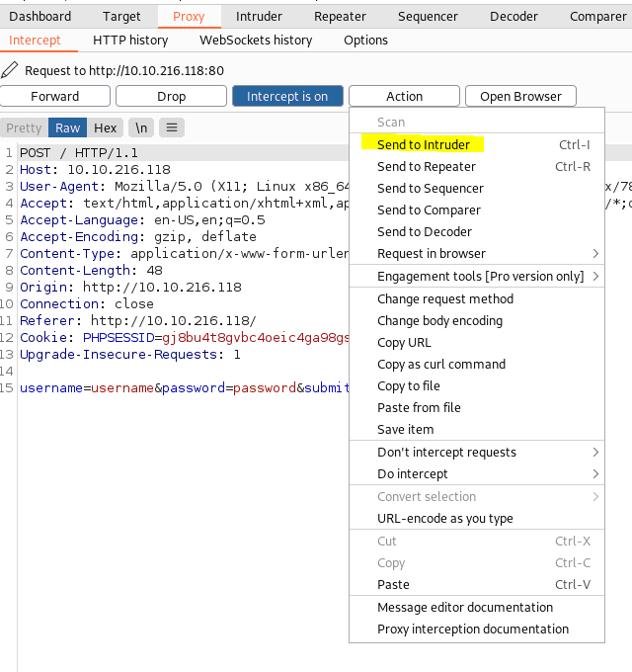Click the Content-Length: 48 line

(91, 271)
